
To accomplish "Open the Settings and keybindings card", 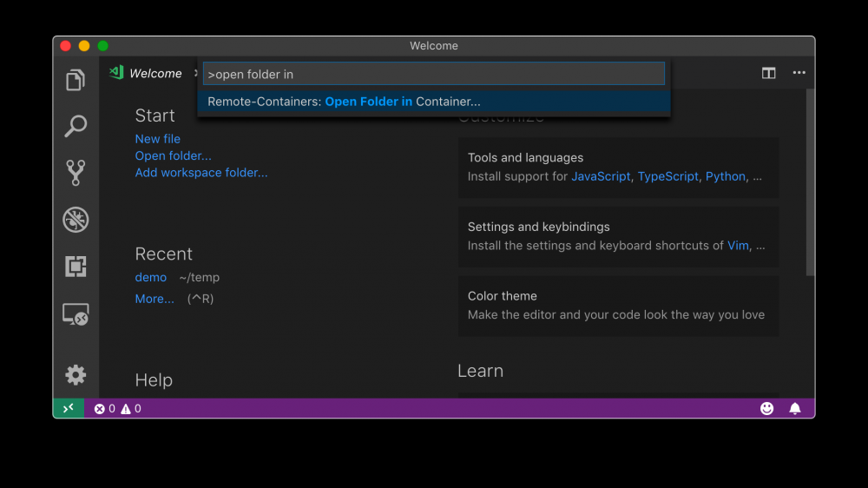I will coord(618,236).
